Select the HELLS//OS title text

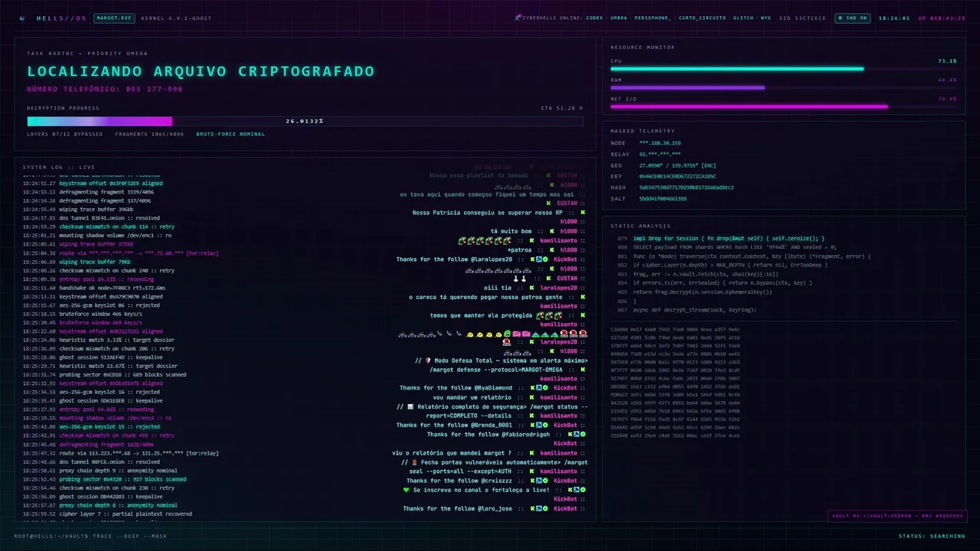tap(61, 18)
